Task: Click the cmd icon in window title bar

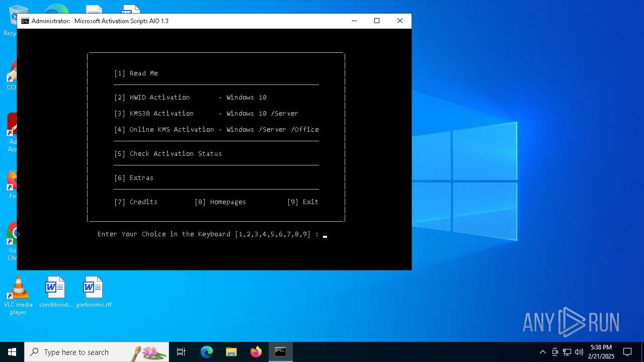Action: tap(25, 21)
